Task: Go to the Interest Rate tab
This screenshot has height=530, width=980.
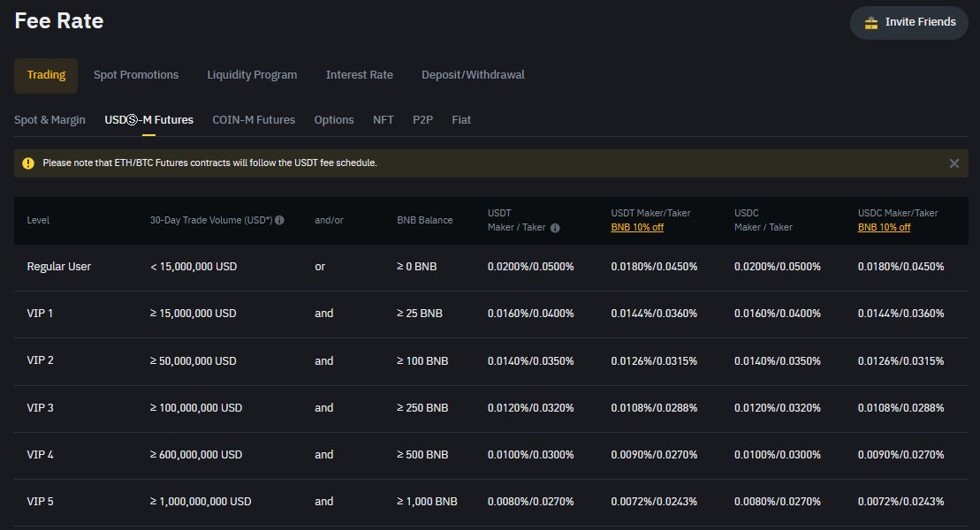Action: (x=360, y=75)
